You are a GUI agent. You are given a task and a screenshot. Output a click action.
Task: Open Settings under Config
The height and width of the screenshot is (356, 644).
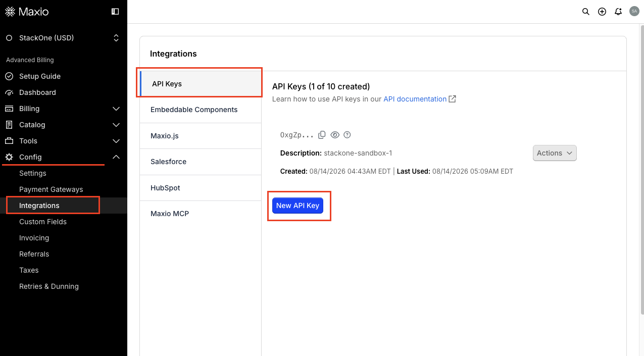pos(33,173)
